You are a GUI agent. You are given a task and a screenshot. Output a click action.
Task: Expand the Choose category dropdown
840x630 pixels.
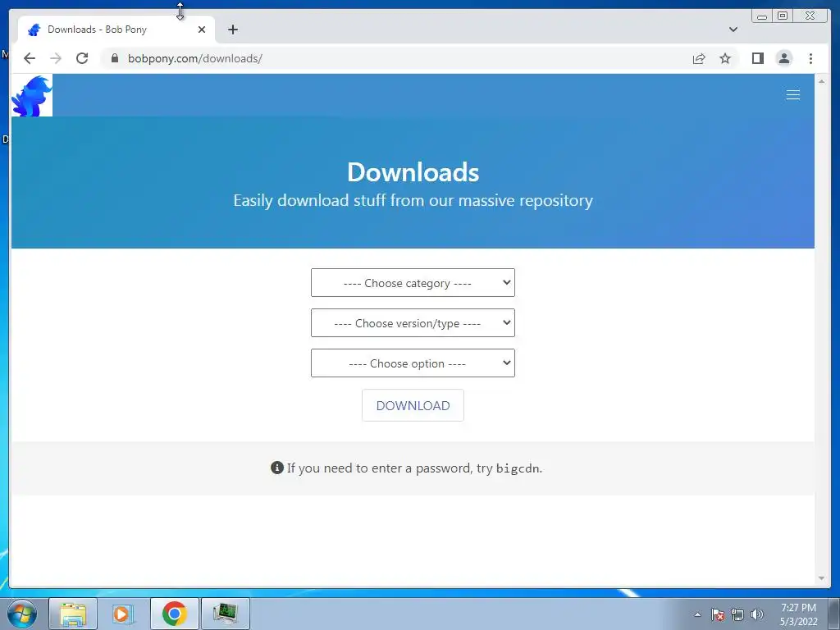point(413,283)
